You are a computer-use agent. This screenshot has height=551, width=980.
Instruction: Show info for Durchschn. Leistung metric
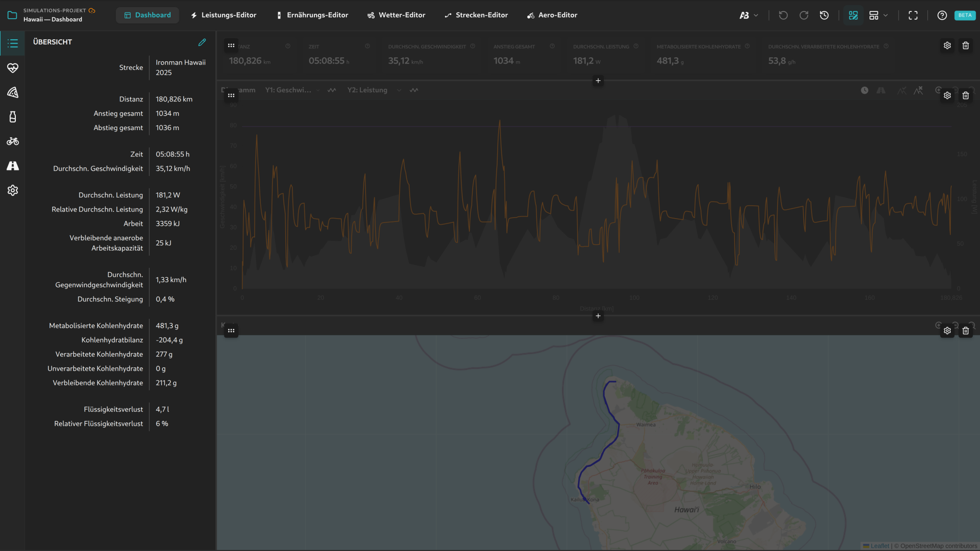coord(636,46)
